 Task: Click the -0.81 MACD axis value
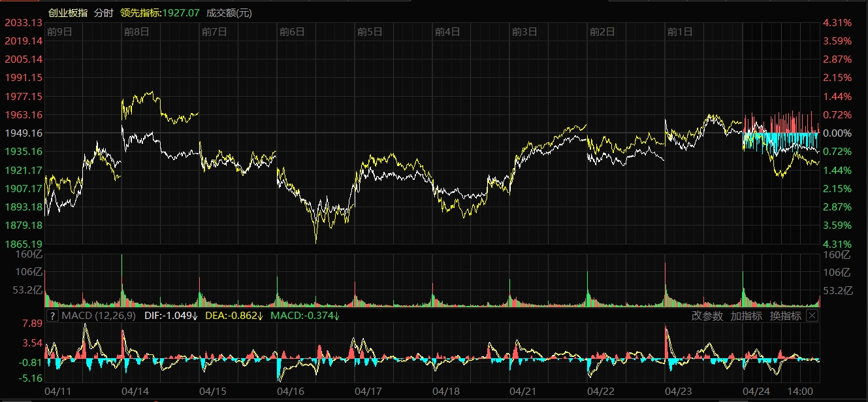tap(31, 362)
